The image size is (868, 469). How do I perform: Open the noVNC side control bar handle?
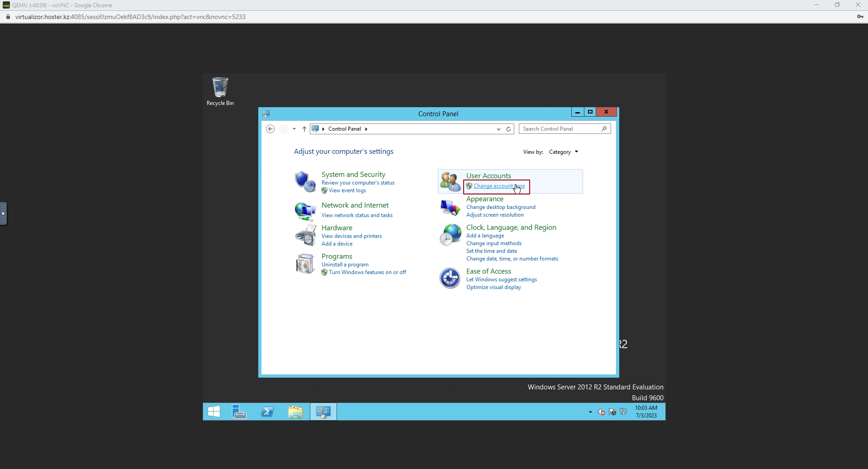pyautogui.click(x=4, y=213)
